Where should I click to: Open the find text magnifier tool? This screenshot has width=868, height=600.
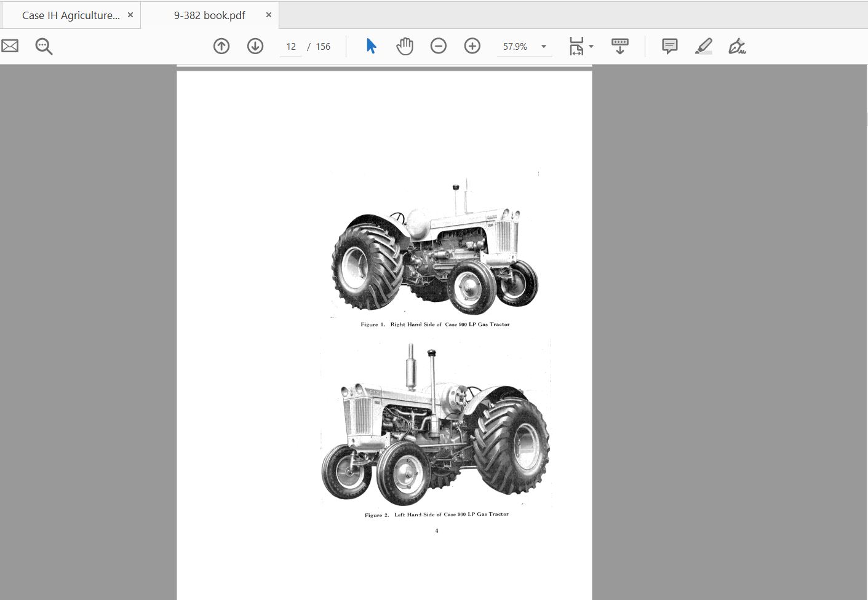[44, 46]
